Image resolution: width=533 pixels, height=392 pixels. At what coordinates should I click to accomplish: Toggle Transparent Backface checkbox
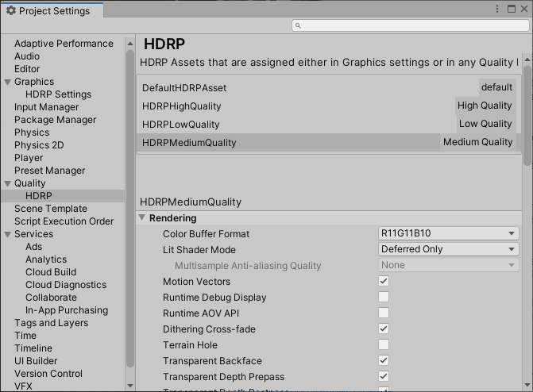click(x=384, y=360)
